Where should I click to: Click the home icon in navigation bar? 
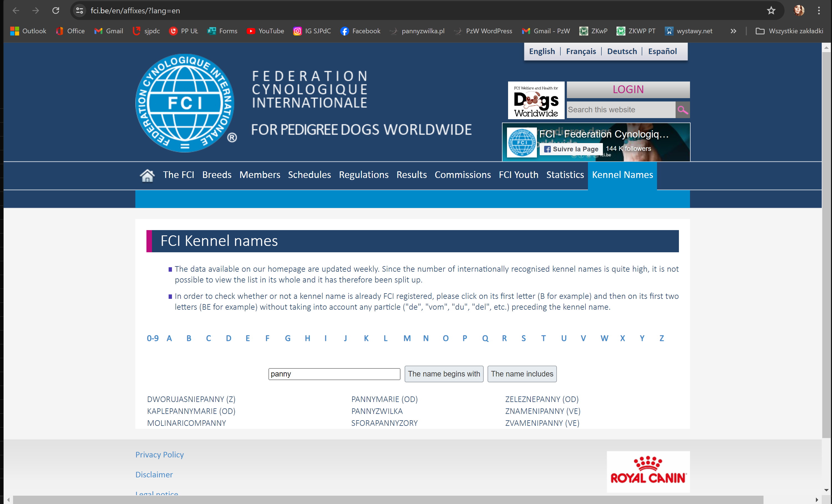click(147, 175)
